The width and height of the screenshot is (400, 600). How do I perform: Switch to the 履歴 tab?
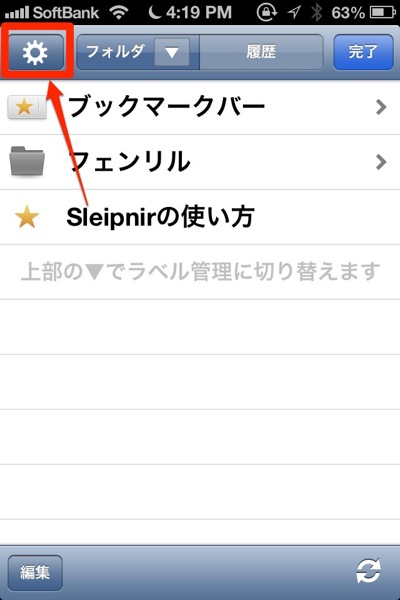pos(261,52)
